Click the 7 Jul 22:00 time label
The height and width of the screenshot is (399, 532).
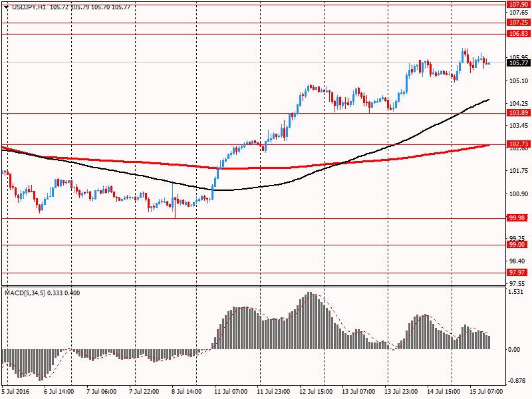(x=144, y=391)
